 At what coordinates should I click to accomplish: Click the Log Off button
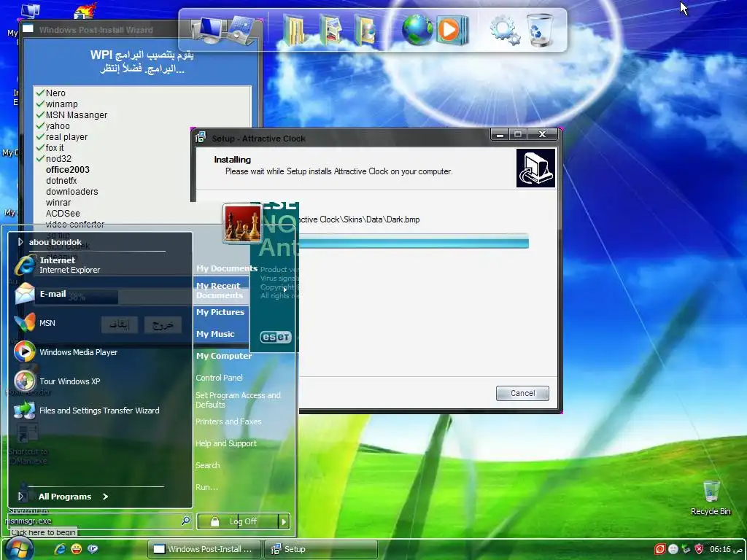click(238, 521)
